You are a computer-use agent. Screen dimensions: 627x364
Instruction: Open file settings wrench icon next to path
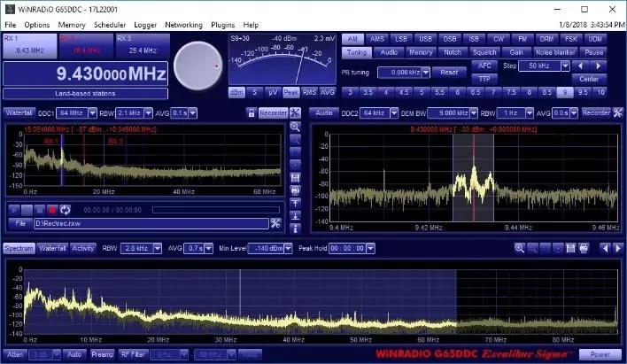[x=275, y=223]
